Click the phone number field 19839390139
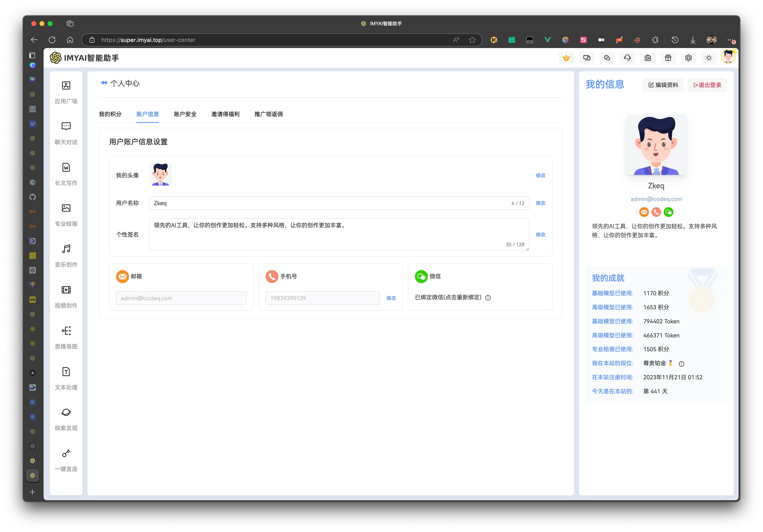The height and width of the screenshot is (532, 763). click(x=322, y=298)
